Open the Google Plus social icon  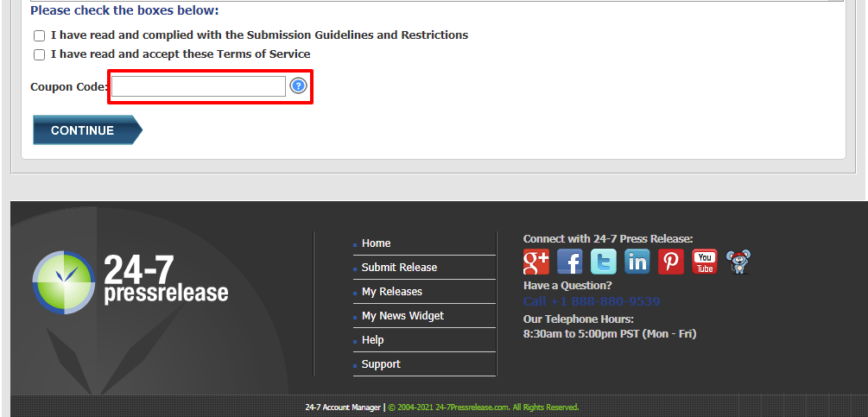535,262
